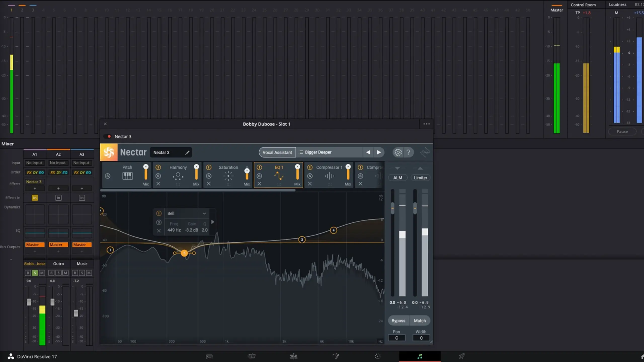Click the Limiter button
This screenshot has height=362, width=644.
[420, 178]
